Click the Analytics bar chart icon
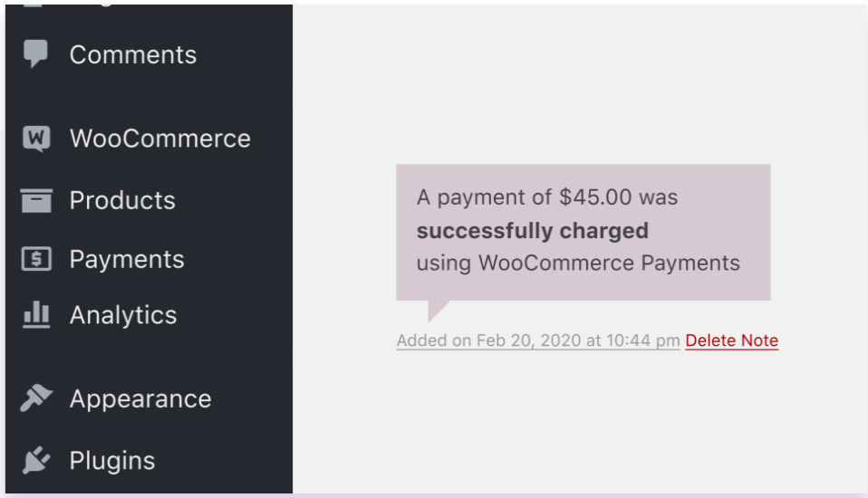Screen dimensions: 868x498 (x=36, y=315)
